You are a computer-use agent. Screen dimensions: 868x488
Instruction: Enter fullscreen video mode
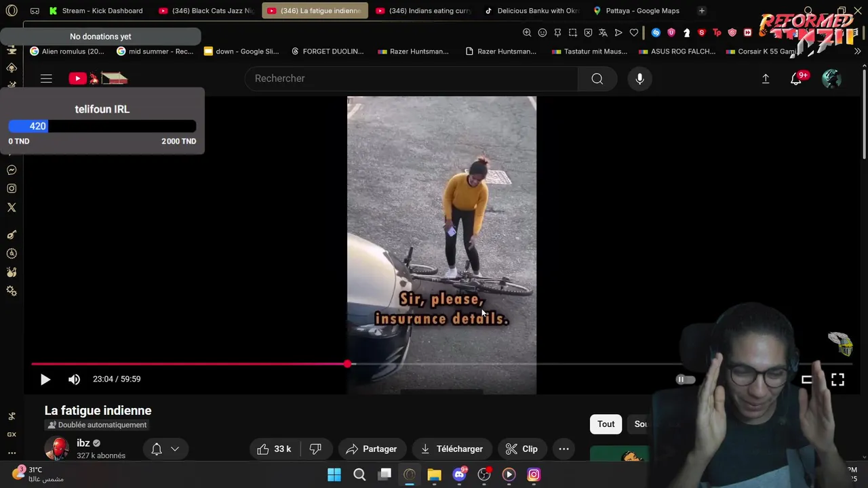tap(837, 380)
